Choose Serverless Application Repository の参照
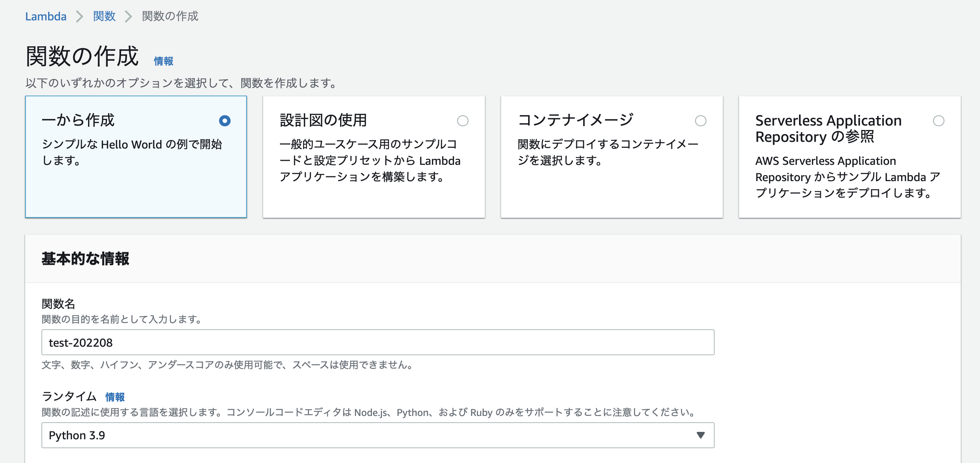980x463 pixels. pos(939,121)
